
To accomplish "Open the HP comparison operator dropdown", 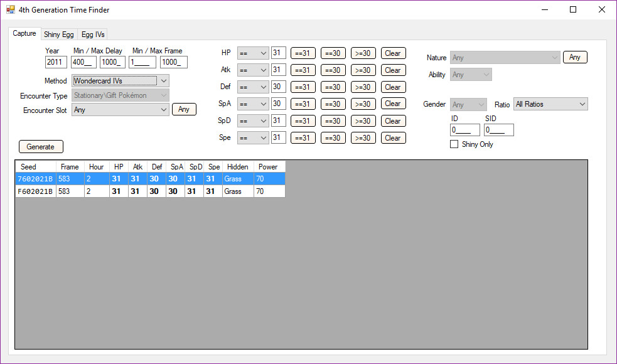I will point(253,53).
